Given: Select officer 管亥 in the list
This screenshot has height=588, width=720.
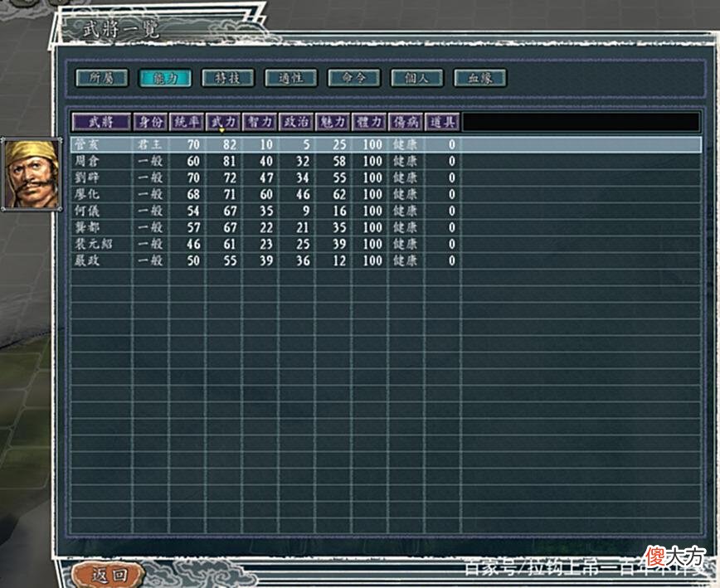Looking at the screenshot, I should point(386,144).
